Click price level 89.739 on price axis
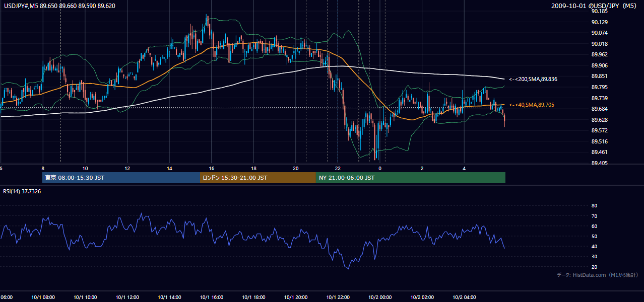 pos(600,98)
